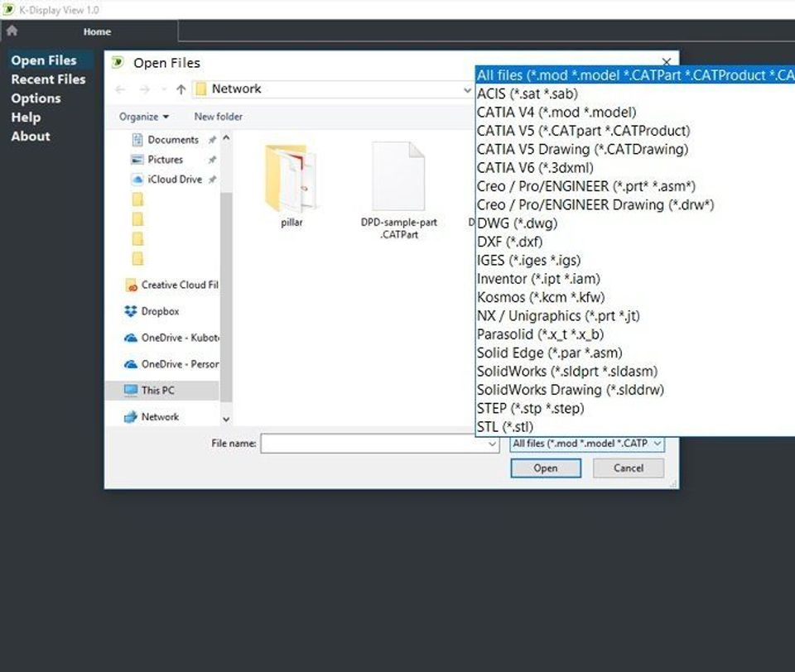Click the File name input field
The width and height of the screenshot is (795, 672).
374,444
